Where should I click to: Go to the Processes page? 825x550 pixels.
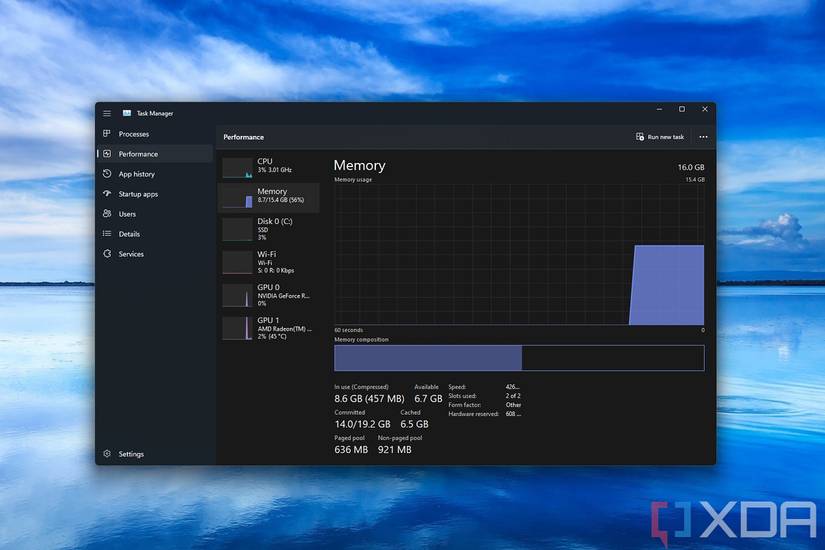pos(134,134)
